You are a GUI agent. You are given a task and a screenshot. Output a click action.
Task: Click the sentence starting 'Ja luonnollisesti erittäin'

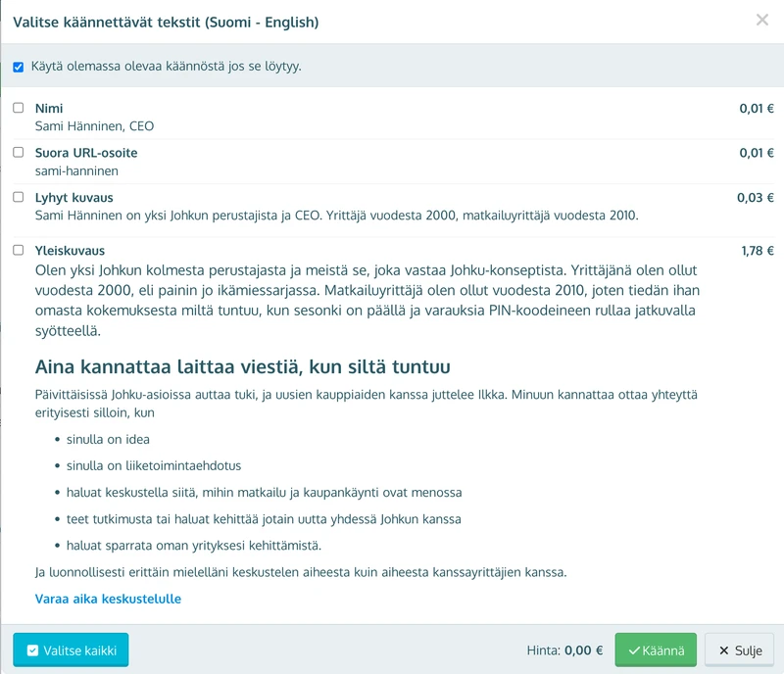pyautogui.click(x=301, y=572)
